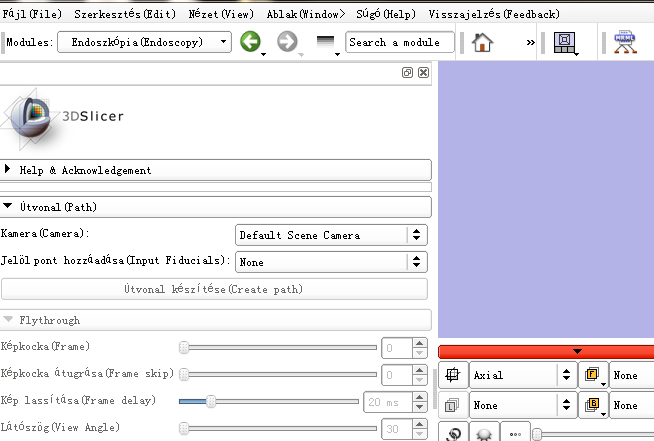This screenshot has width=654, height=441.
Task: Click the green back module arrow
Action: 250,43
